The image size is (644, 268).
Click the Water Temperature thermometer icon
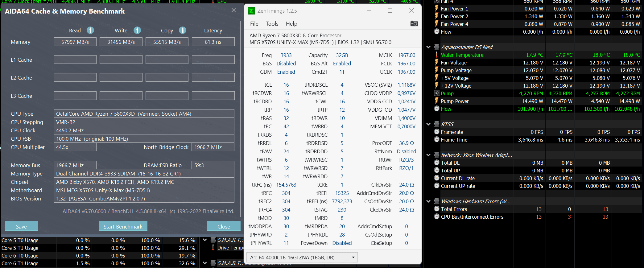coord(436,55)
